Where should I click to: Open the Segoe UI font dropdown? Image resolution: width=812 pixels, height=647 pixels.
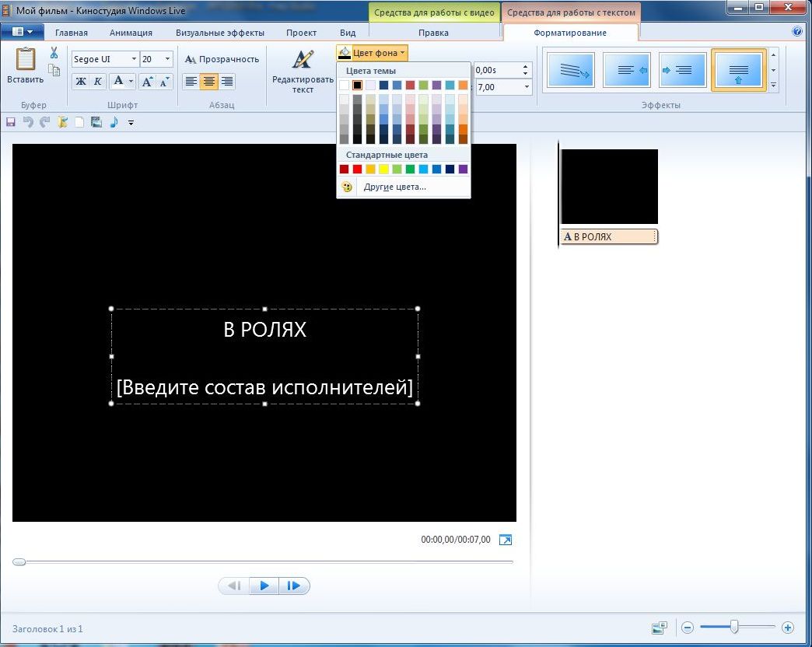[x=134, y=59]
